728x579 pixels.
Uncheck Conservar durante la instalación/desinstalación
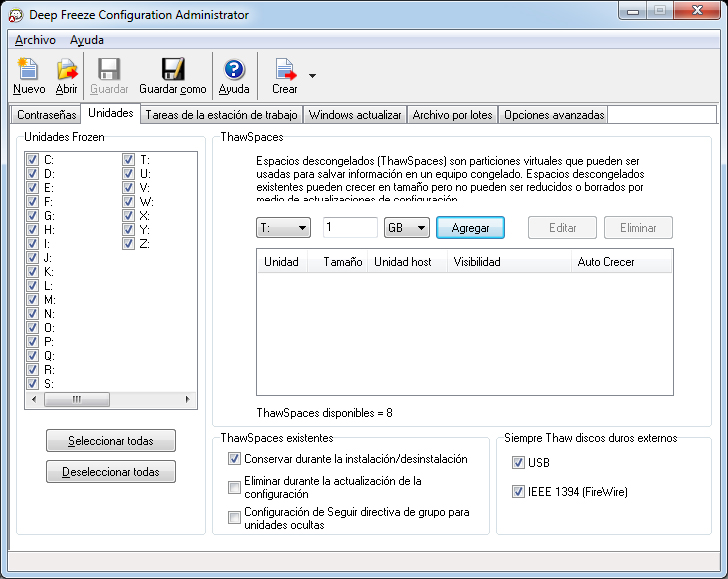(234, 459)
